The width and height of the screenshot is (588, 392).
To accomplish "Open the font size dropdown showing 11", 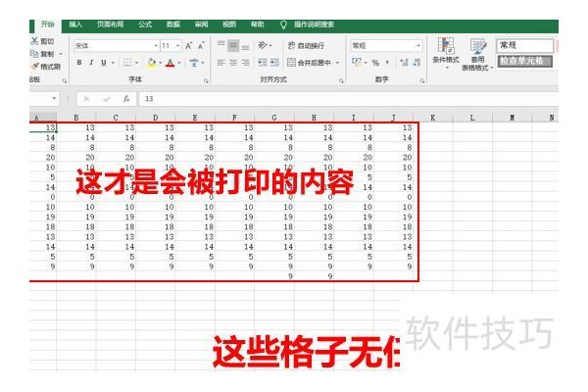I will pos(178,46).
